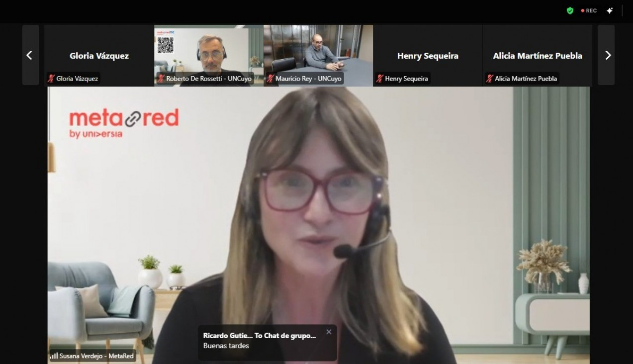Open the 'Buenas tardes' chat message popup
The height and width of the screenshot is (364, 633).
pos(268,343)
